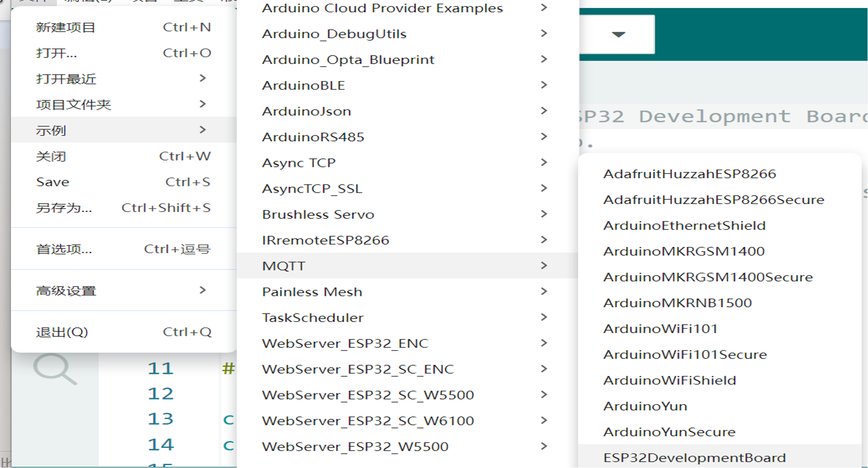Expand Arduino Cloud Provider Examples

tap(408, 8)
